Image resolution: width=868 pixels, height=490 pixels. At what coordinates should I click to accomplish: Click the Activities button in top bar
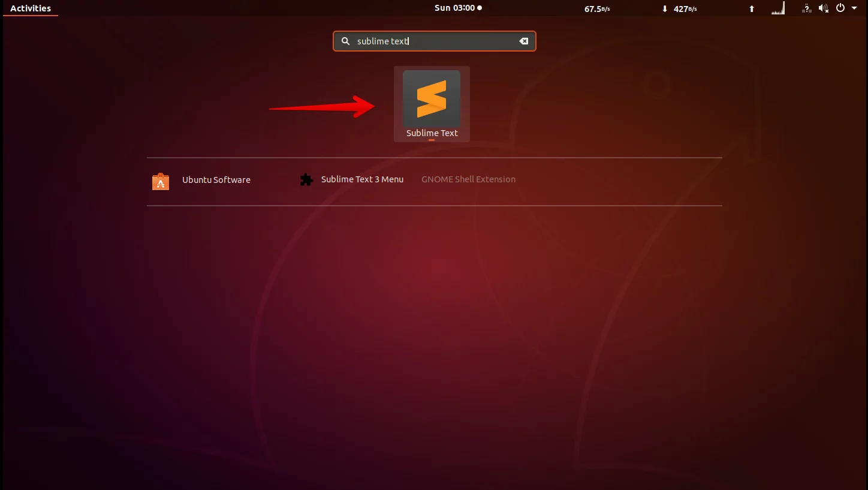31,8
